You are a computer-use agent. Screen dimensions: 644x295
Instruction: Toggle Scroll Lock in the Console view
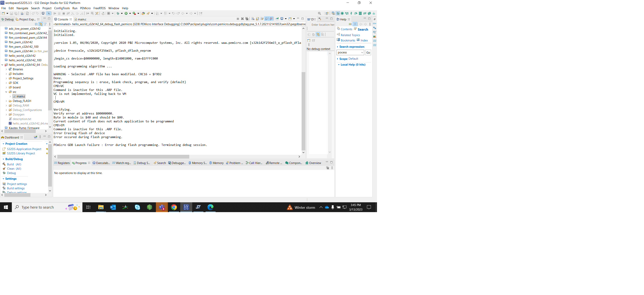point(257,18)
